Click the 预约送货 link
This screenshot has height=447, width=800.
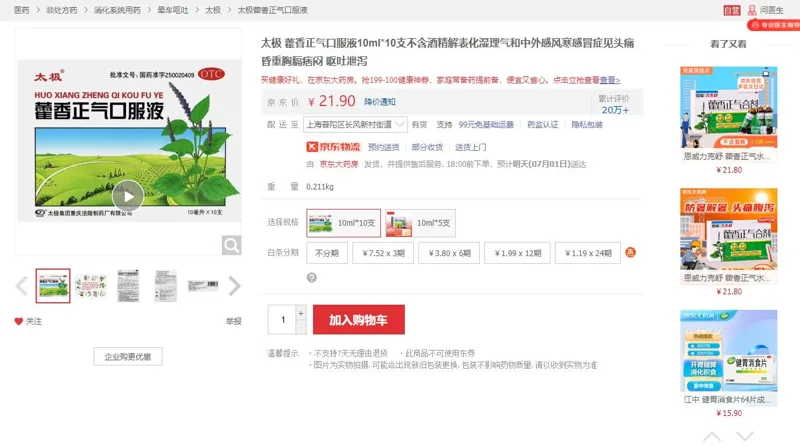[384, 147]
